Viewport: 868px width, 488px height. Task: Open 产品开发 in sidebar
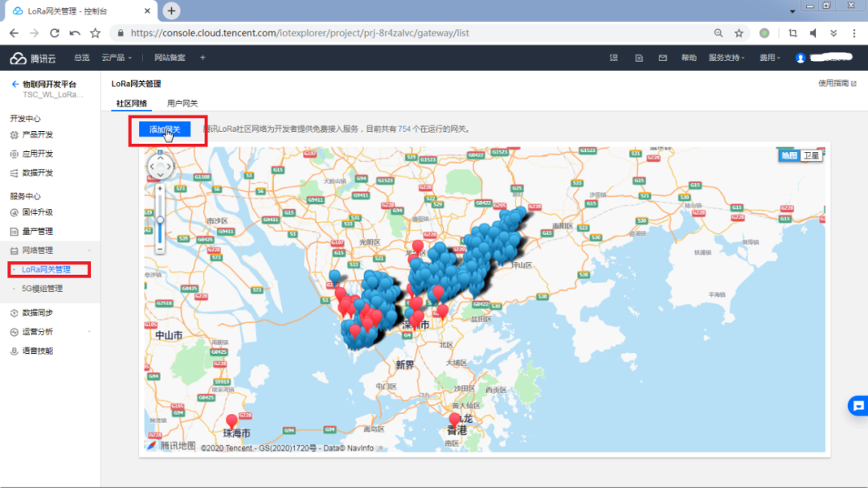tap(38, 134)
